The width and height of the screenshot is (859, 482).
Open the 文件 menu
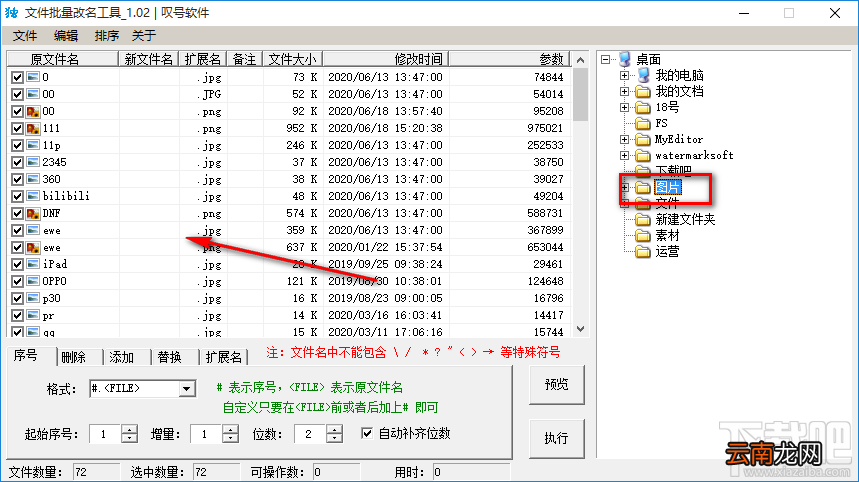click(x=25, y=36)
